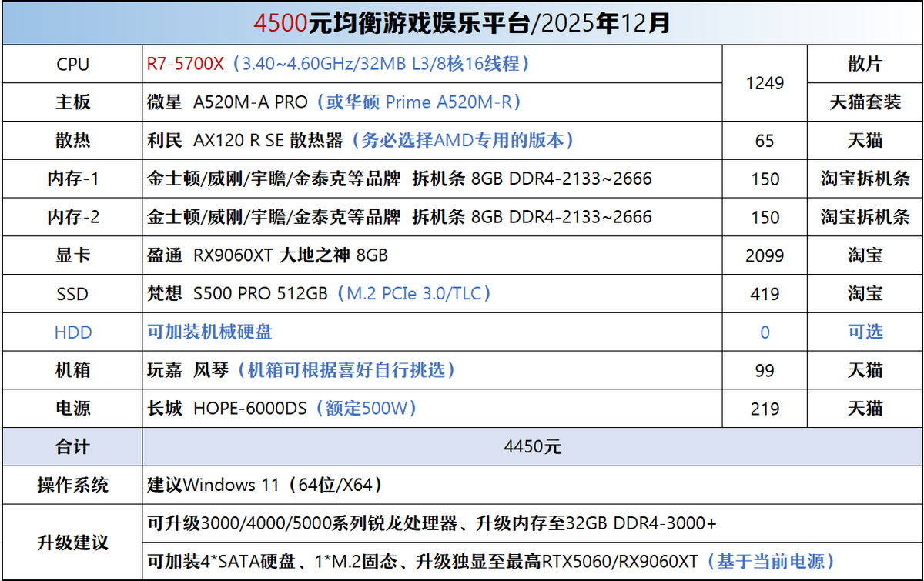Select the "散片" source cell
The image size is (924, 581).
(865, 64)
